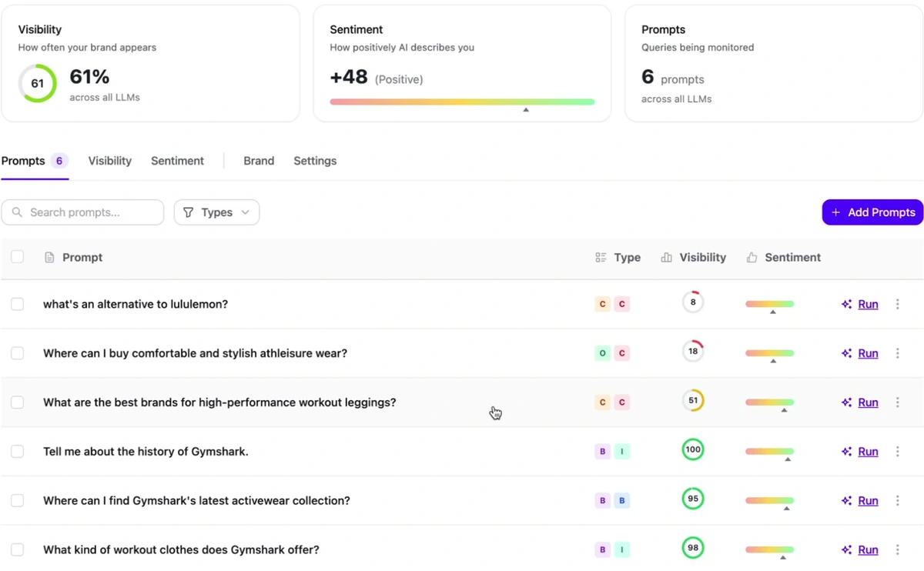This screenshot has width=924, height=571.
Task: Click sentiment bar for history of Gymshark row
Action: click(769, 452)
